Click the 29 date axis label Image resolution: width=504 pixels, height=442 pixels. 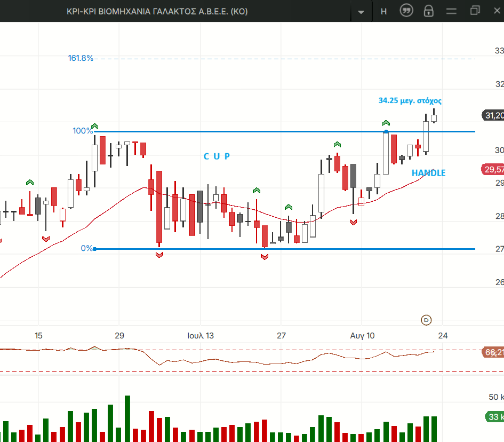119,336
